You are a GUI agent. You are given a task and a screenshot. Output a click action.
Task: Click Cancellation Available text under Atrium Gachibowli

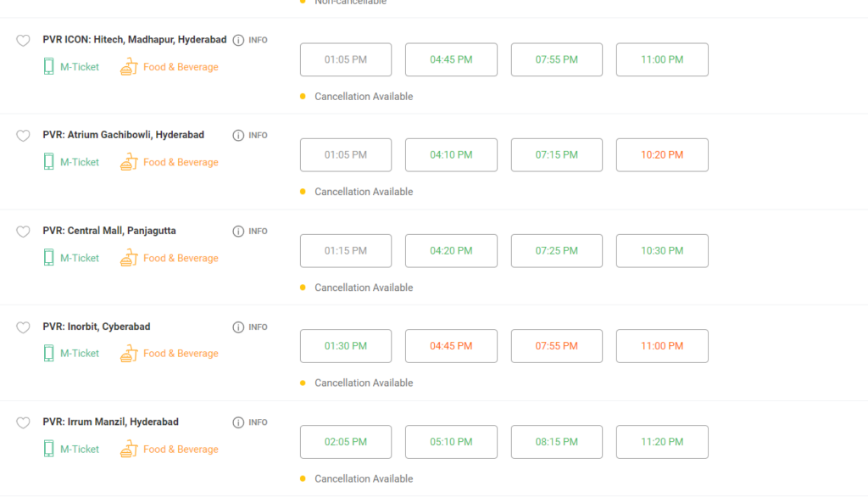(x=364, y=192)
